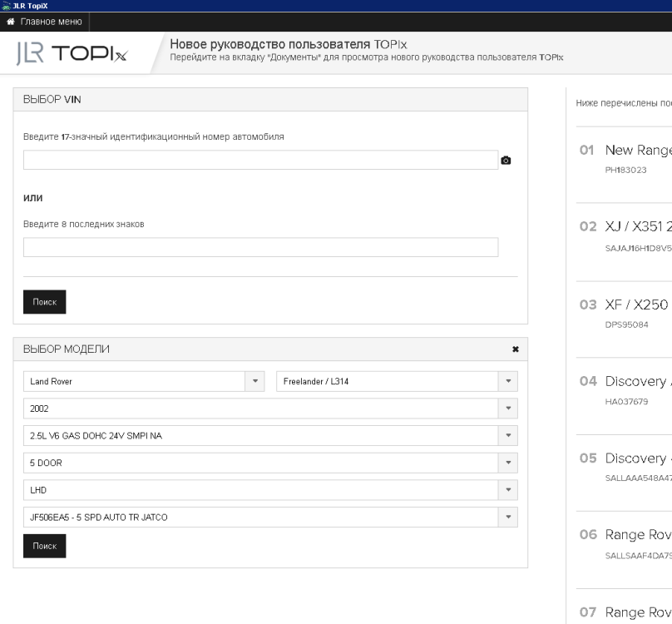
Task: Click the 17-digit VIN input field
Action: 260,160
